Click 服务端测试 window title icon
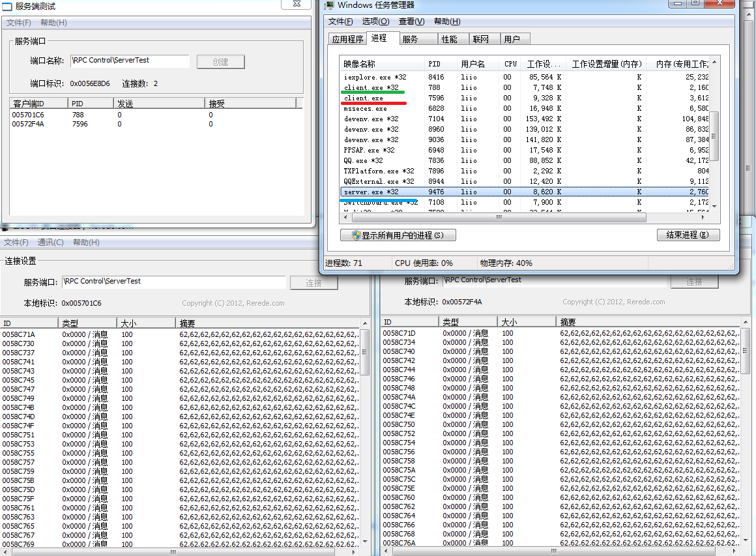 (7, 7)
